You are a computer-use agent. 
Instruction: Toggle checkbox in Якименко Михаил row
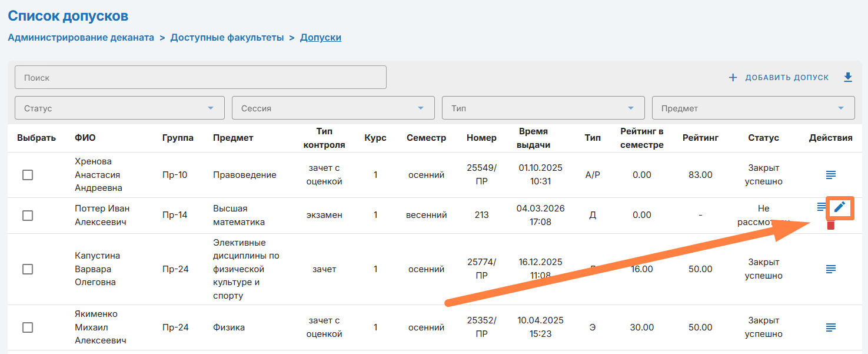pyautogui.click(x=28, y=327)
